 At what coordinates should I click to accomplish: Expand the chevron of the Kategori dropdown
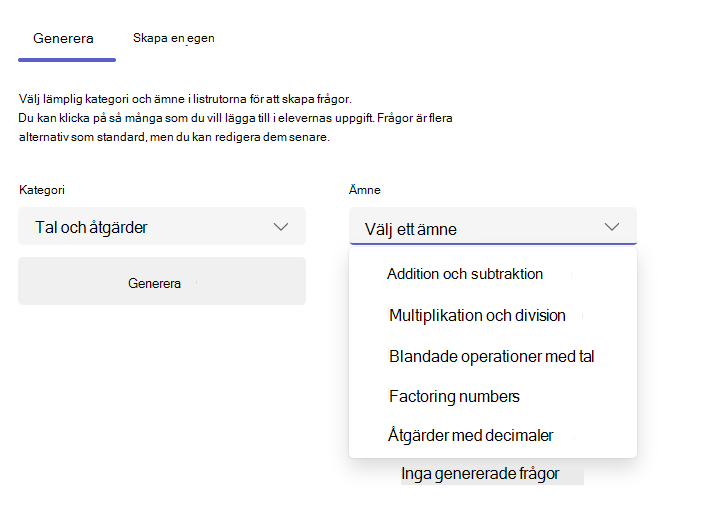281,227
